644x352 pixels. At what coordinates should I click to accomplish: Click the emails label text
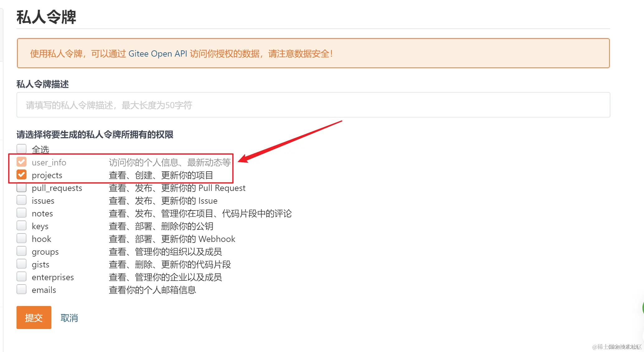coord(44,290)
